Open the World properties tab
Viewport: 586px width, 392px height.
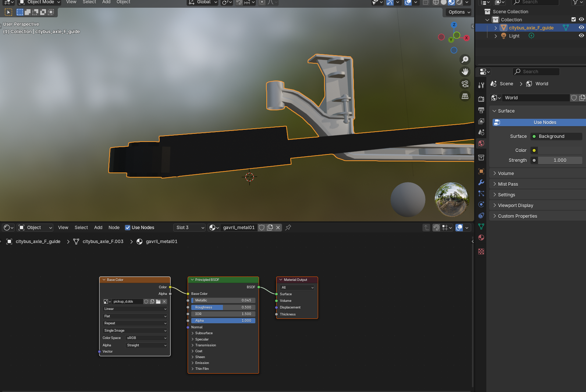tap(481, 143)
